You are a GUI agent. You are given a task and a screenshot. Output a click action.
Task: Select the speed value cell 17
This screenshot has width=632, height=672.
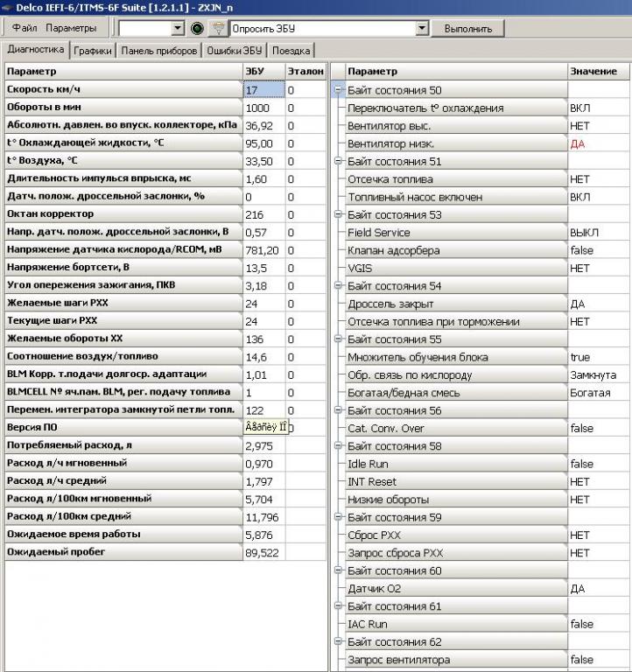click(263, 90)
